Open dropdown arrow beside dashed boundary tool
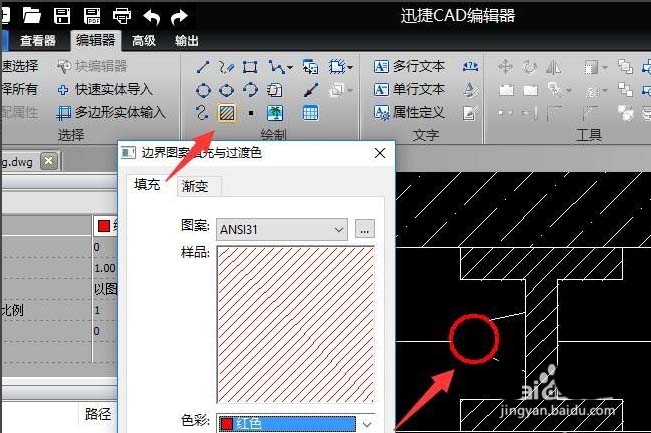This screenshot has height=433, width=651. 350,67
